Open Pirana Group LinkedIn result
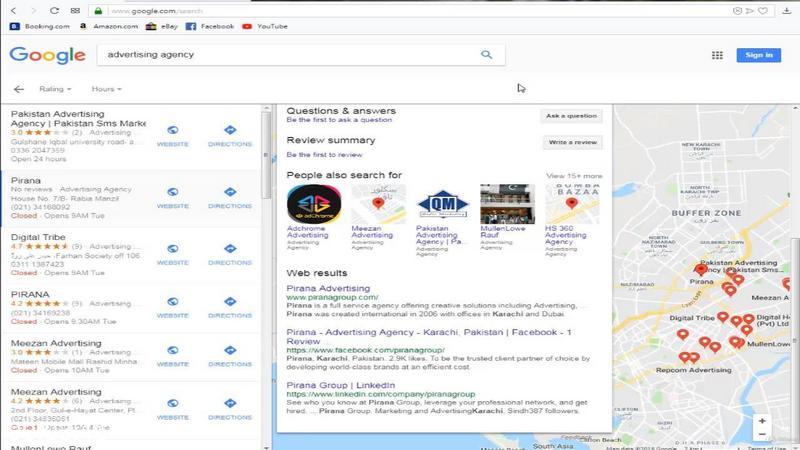Viewport: 800px width, 450px height. tap(340, 385)
